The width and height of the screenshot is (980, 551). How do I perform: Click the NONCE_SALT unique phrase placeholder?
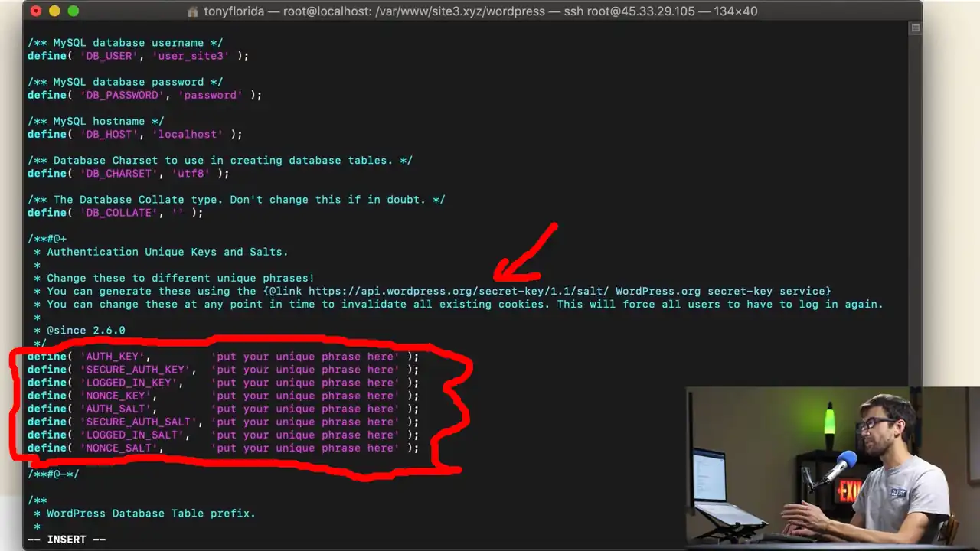[305, 448]
